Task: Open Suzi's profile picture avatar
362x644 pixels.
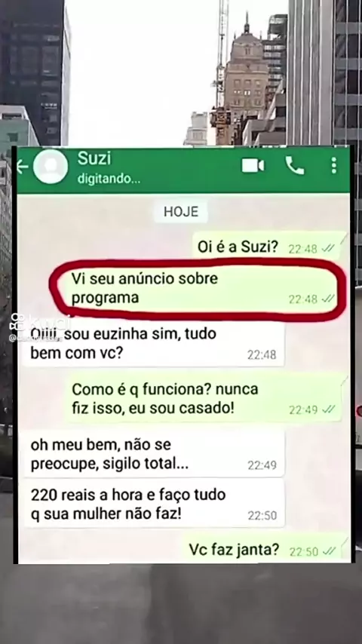Action: pos(51,167)
